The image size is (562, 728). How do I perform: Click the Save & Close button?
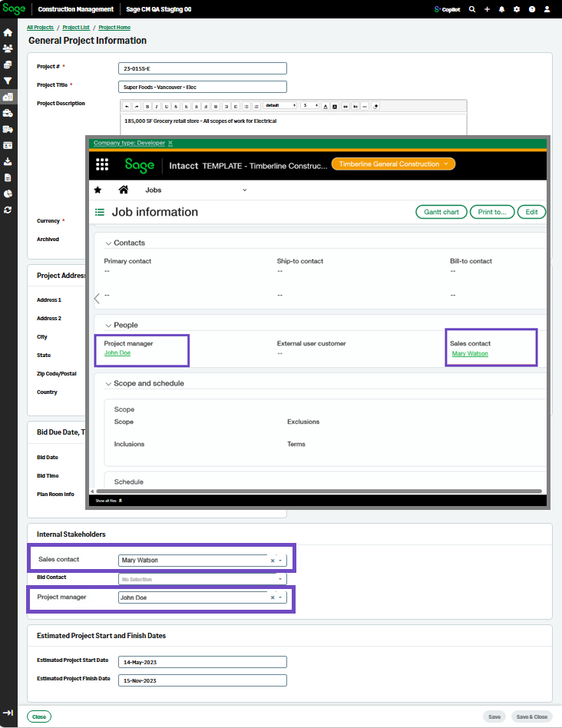point(532,716)
